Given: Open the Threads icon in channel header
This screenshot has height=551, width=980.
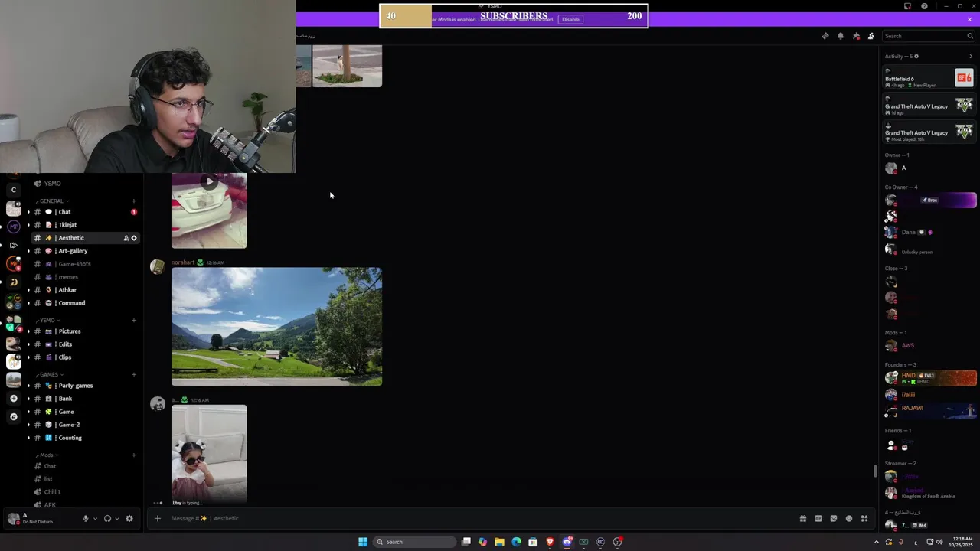Looking at the screenshot, I should (825, 36).
